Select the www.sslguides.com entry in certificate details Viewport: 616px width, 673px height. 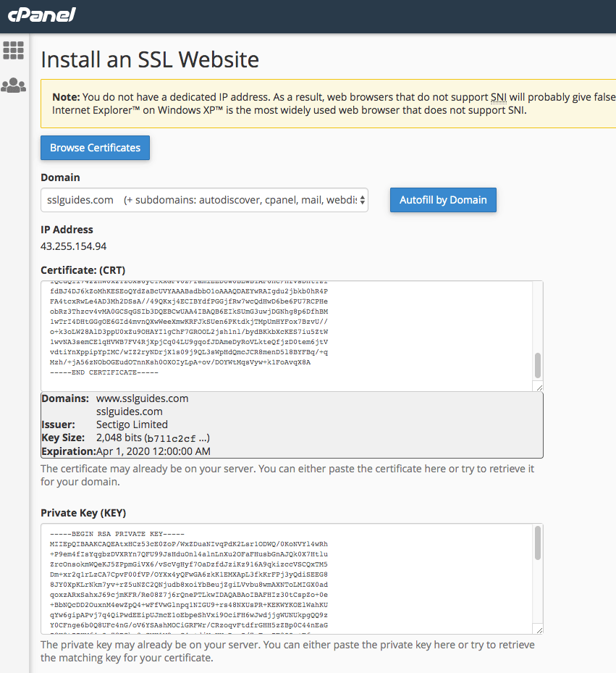point(143,398)
